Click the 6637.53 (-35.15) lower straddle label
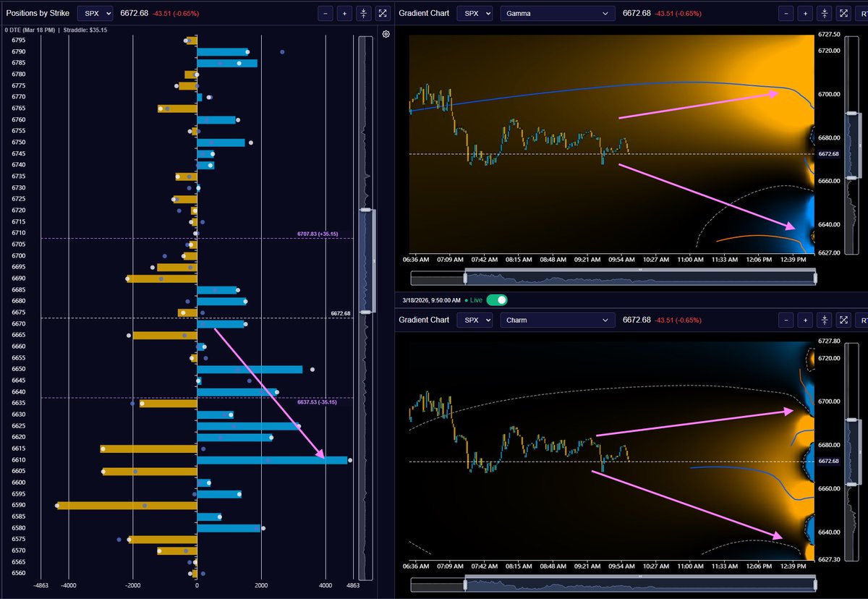The width and height of the screenshot is (868, 599). (x=315, y=402)
